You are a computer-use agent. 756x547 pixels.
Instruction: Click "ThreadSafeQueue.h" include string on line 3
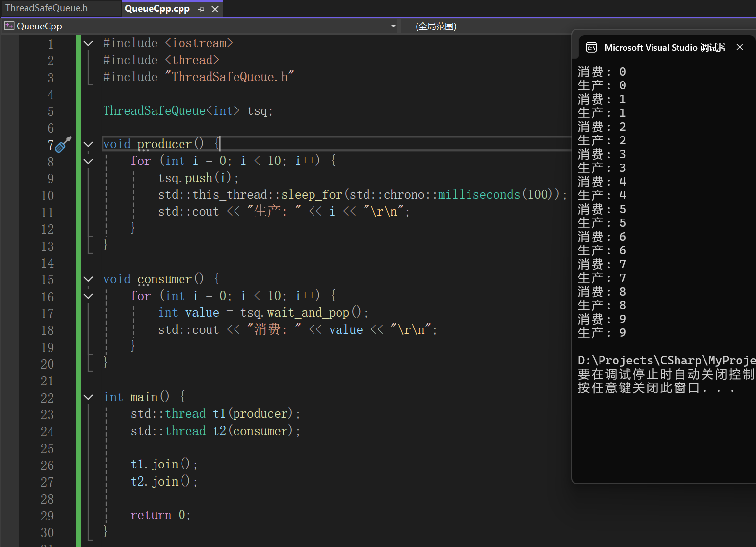click(x=230, y=77)
